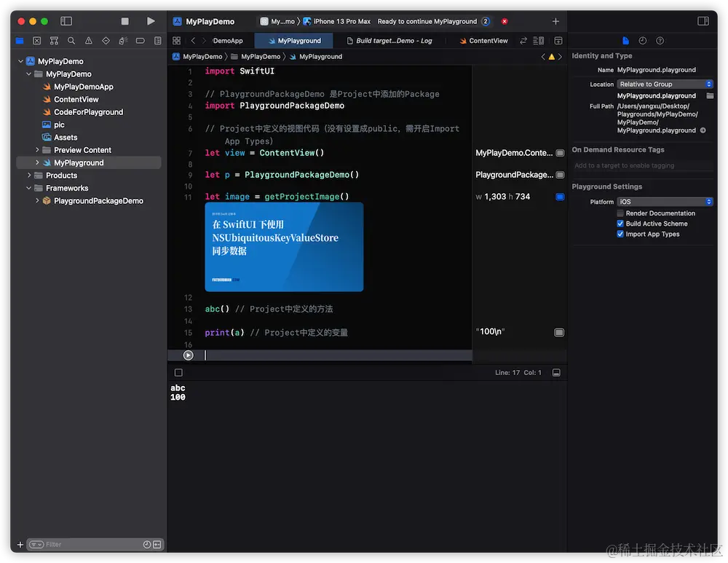Toggle the console pane button
The image size is (728, 563).
(x=556, y=373)
